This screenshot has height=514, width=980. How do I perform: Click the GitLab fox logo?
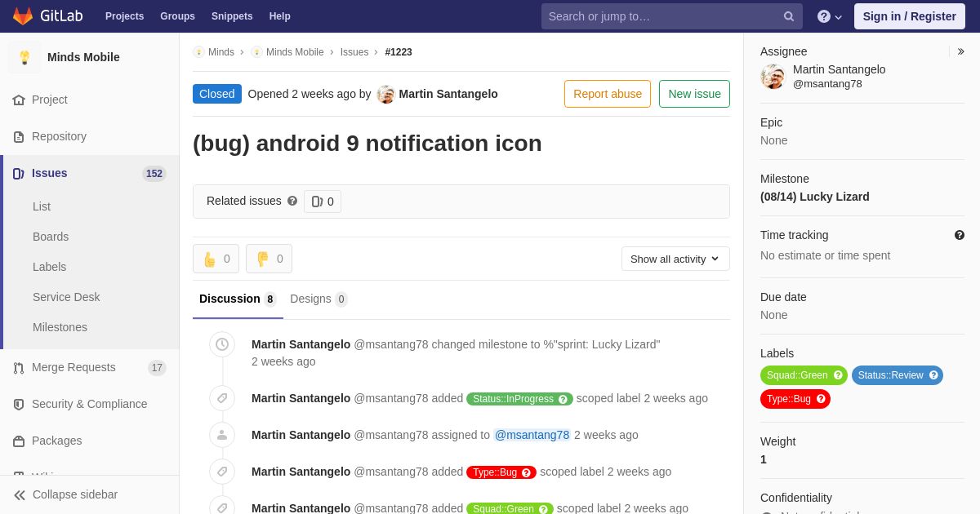pyautogui.click(x=23, y=16)
